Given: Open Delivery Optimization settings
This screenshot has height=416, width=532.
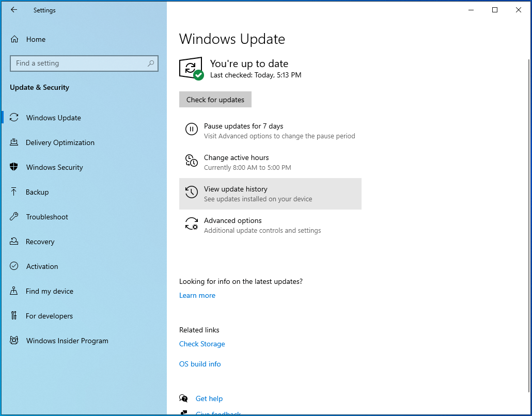Looking at the screenshot, I should pyautogui.click(x=60, y=142).
